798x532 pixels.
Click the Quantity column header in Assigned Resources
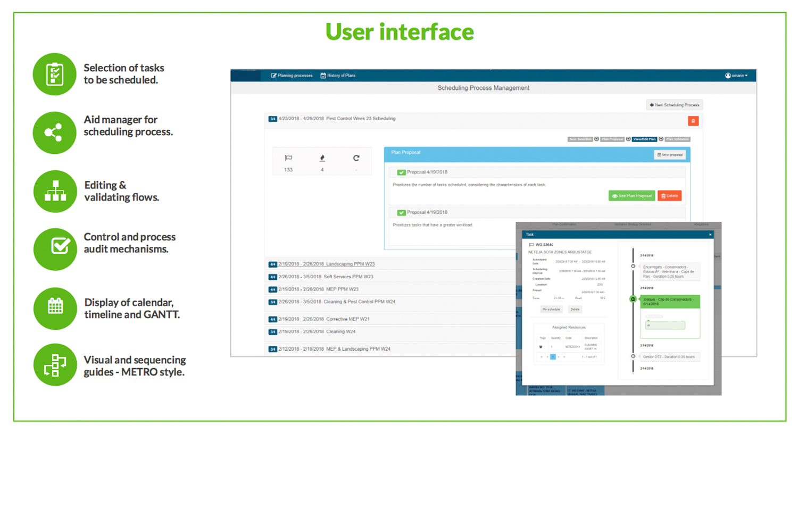pos(556,338)
